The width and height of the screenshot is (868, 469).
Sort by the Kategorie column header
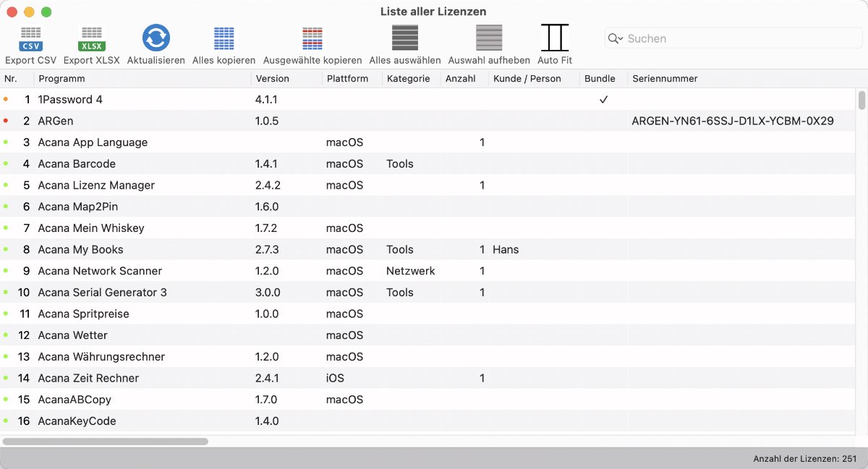point(412,78)
